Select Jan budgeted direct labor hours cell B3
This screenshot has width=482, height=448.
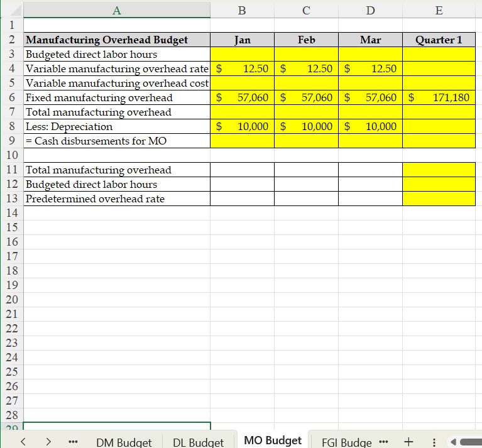tap(242, 54)
